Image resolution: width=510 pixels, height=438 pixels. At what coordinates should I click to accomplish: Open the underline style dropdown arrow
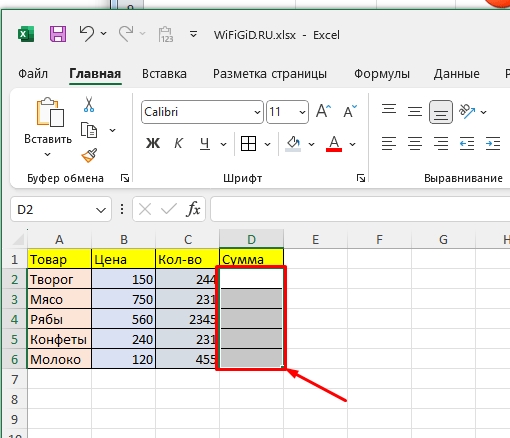223,144
